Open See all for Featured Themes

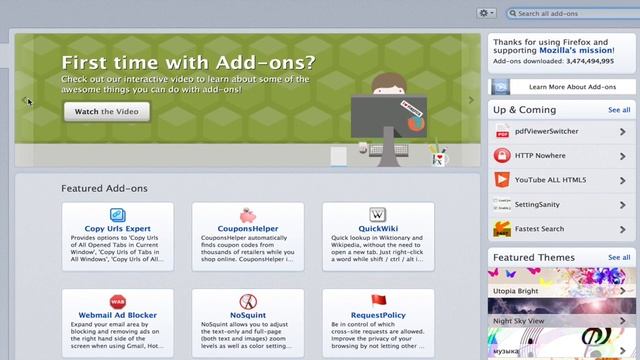pos(619,258)
